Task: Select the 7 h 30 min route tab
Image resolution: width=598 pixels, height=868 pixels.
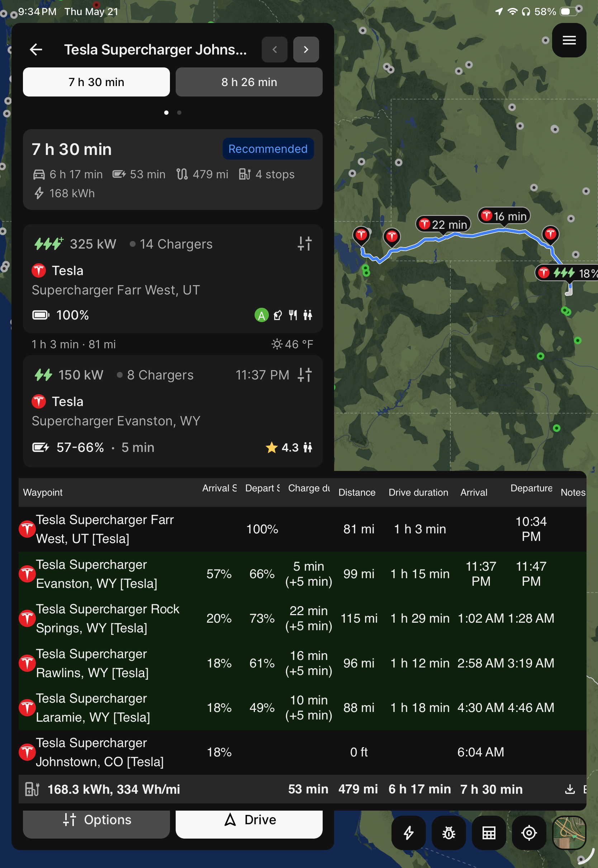Action: coord(96,82)
